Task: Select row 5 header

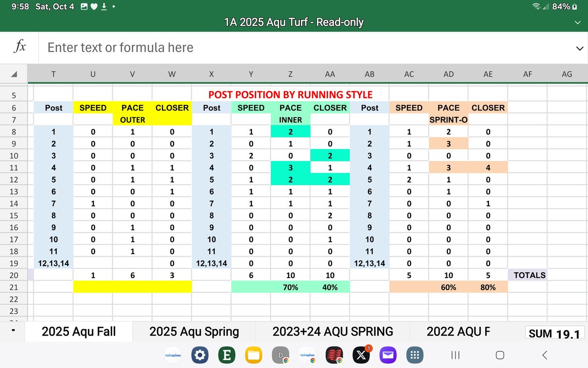Action: point(14,95)
